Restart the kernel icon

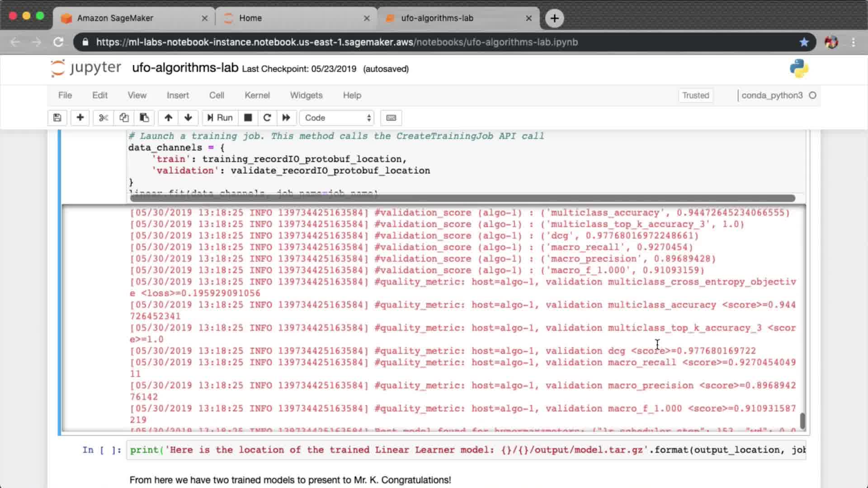(x=267, y=118)
